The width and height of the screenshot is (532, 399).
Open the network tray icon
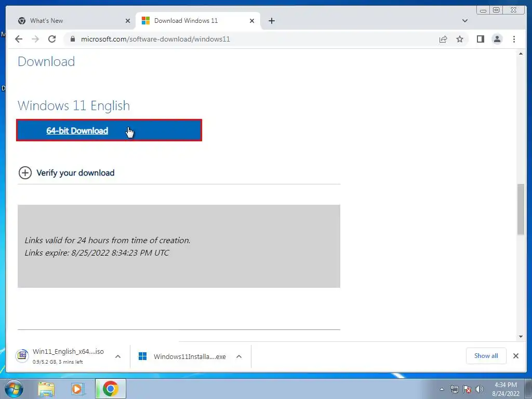pyautogui.click(x=454, y=389)
